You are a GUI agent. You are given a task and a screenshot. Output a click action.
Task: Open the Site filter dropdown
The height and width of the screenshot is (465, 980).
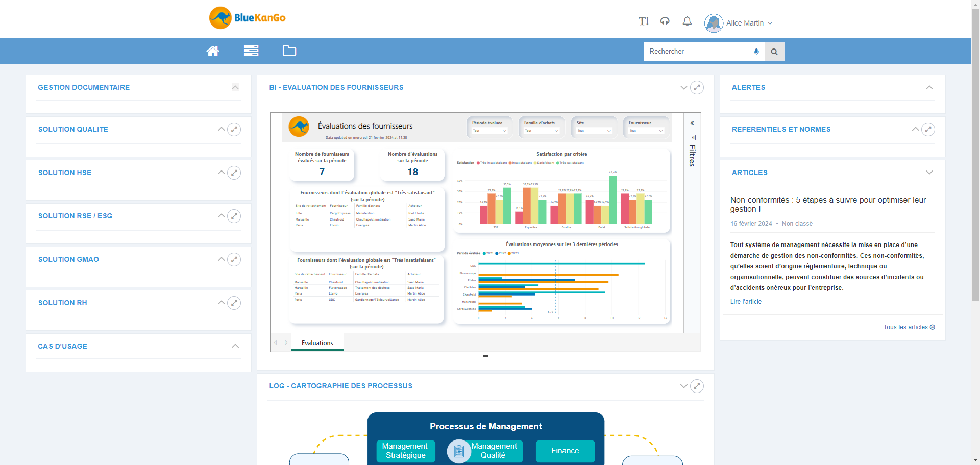pyautogui.click(x=594, y=131)
